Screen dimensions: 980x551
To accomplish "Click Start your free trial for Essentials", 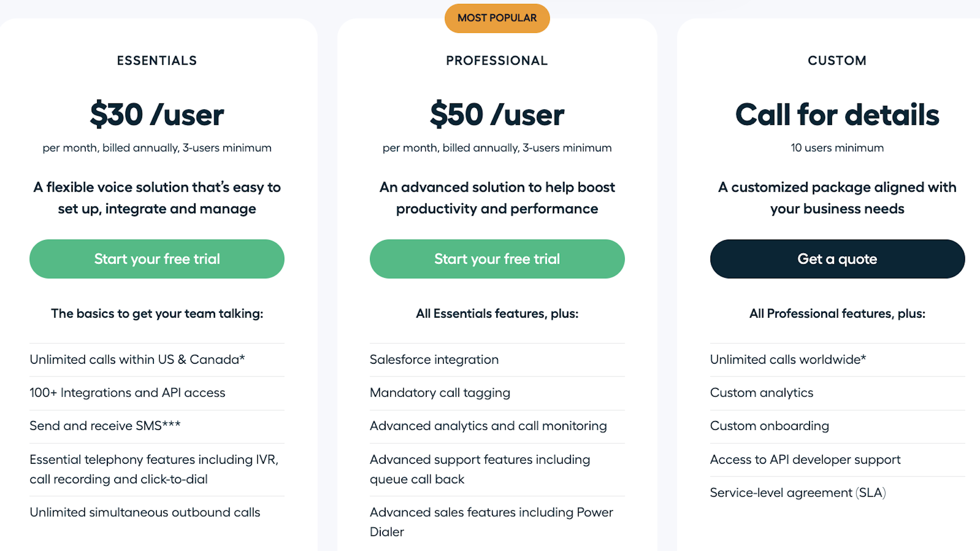I will click(157, 259).
